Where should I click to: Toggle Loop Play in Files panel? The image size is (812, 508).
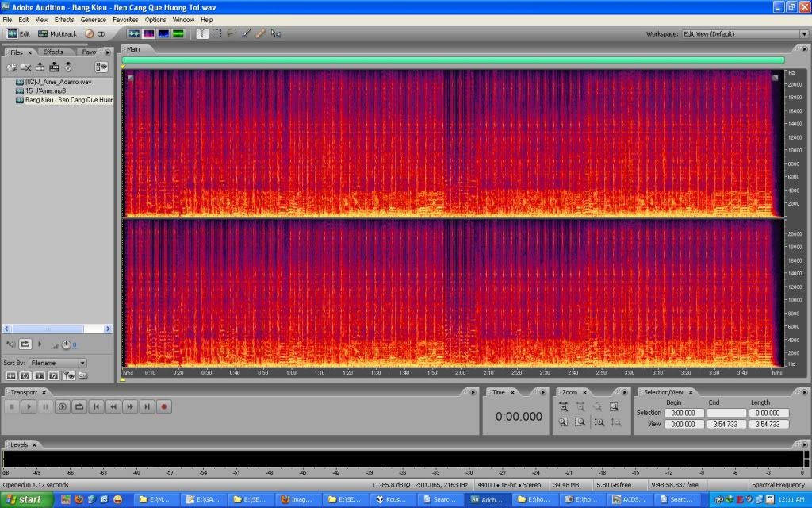(25, 344)
